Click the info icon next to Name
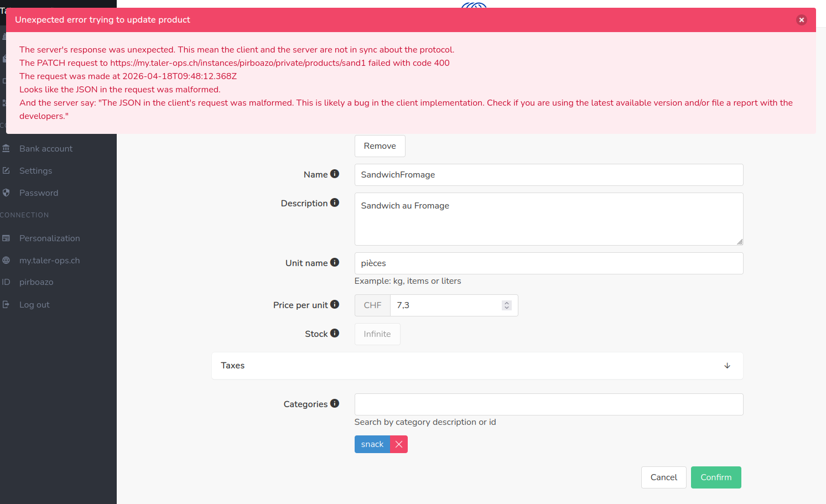The image size is (826, 504). 335,174
